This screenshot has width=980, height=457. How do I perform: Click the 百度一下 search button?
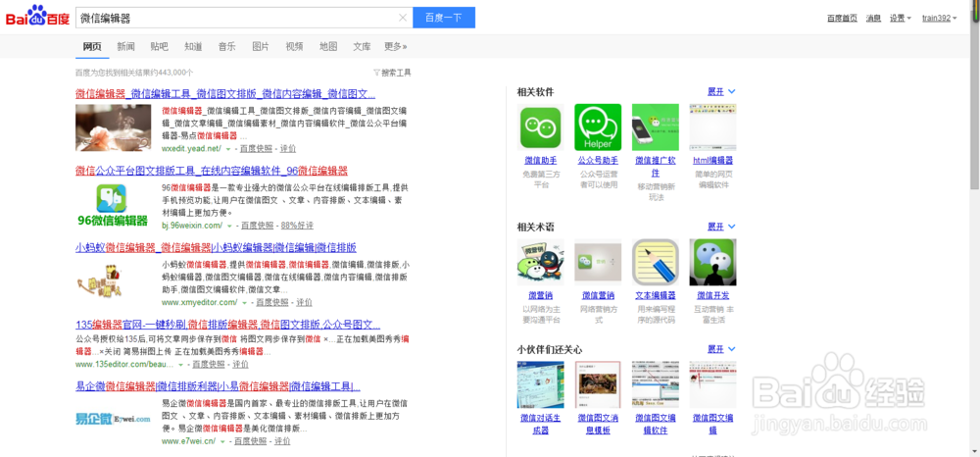coord(444,18)
